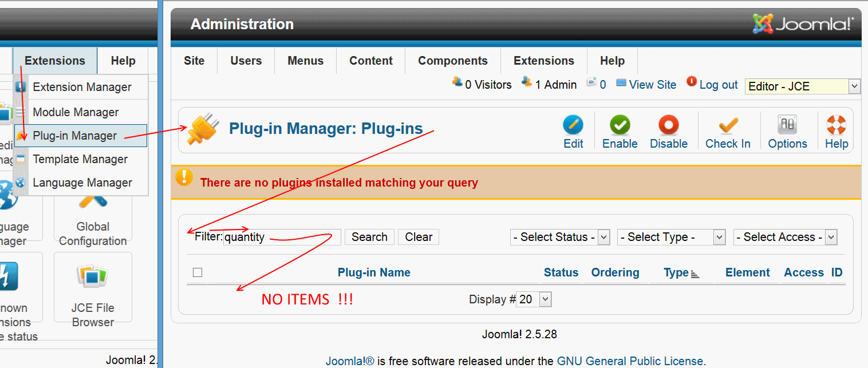Image resolution: width=868 pixels, height=368 pixels.
Task: Open Global Configuration icon in left window
Action: pyautogui.click(x=93, y=200)
